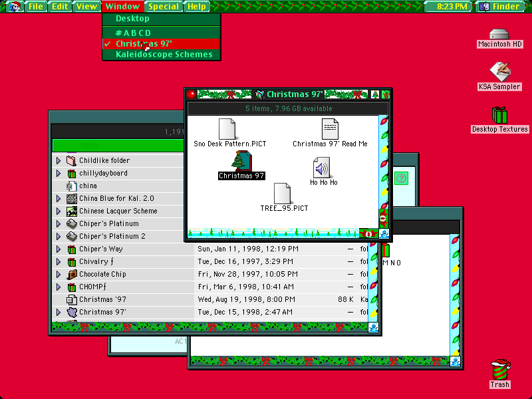532x399 pixels.
Task: Click snowman resize corner of list window
Action: tap(373, 327)
